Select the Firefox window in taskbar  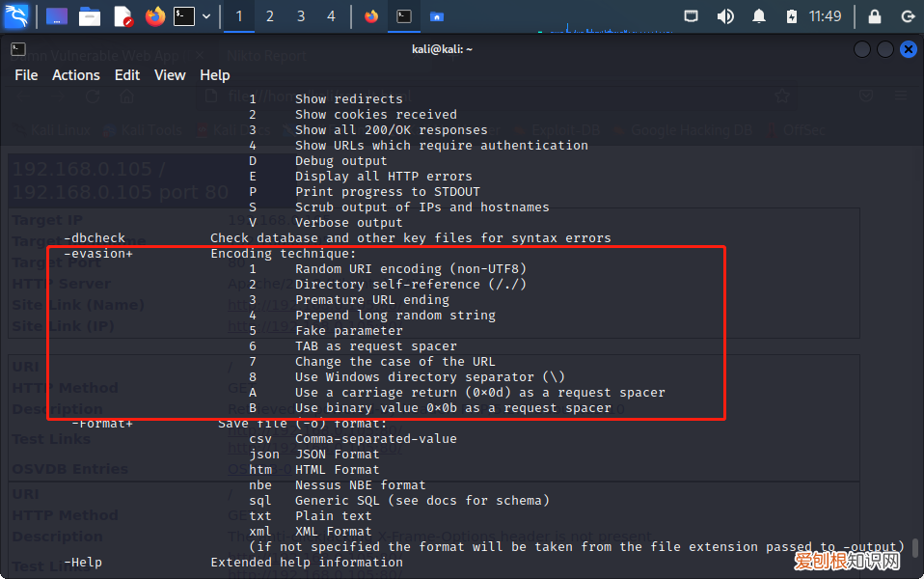click(371, 16)
